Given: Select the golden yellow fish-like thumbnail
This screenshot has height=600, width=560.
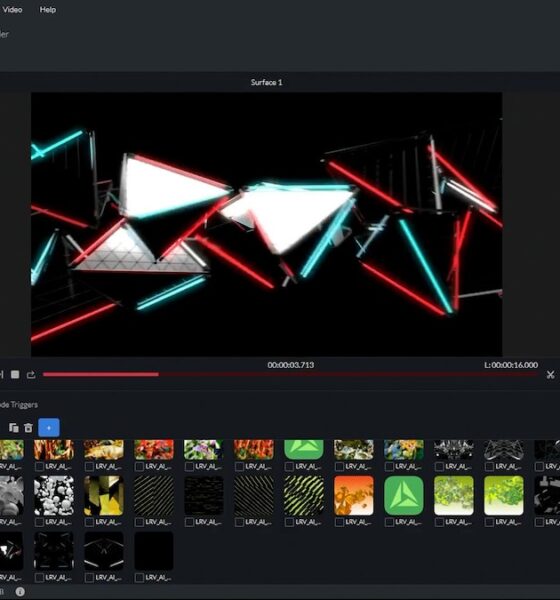Looking at the screenshot, I should (104, 450).
